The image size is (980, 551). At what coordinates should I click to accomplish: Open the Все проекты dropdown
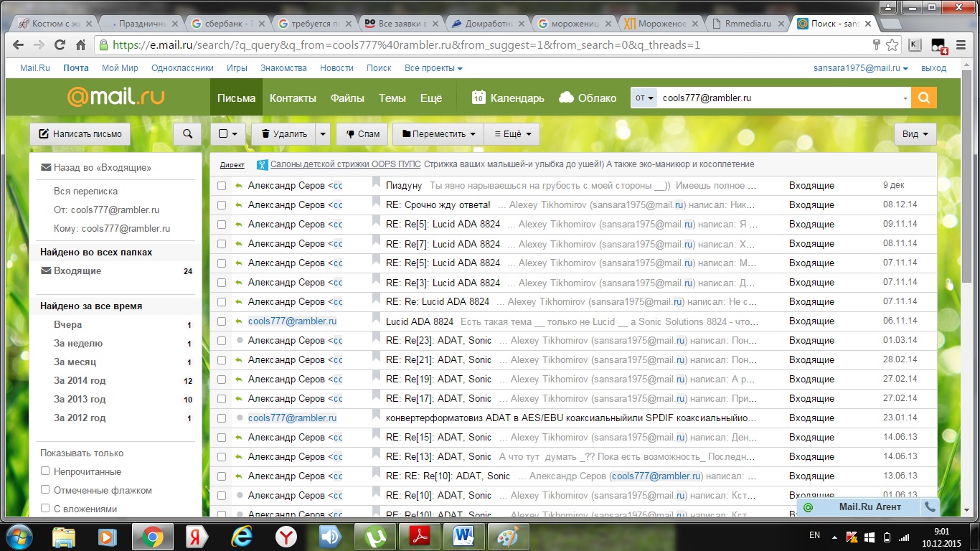pos(433,68)
